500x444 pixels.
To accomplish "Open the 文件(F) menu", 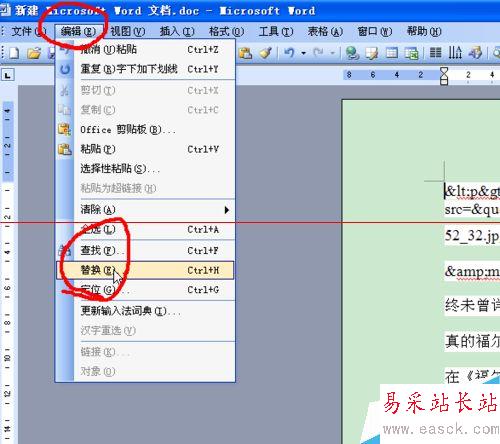I will tap(28, 32).
